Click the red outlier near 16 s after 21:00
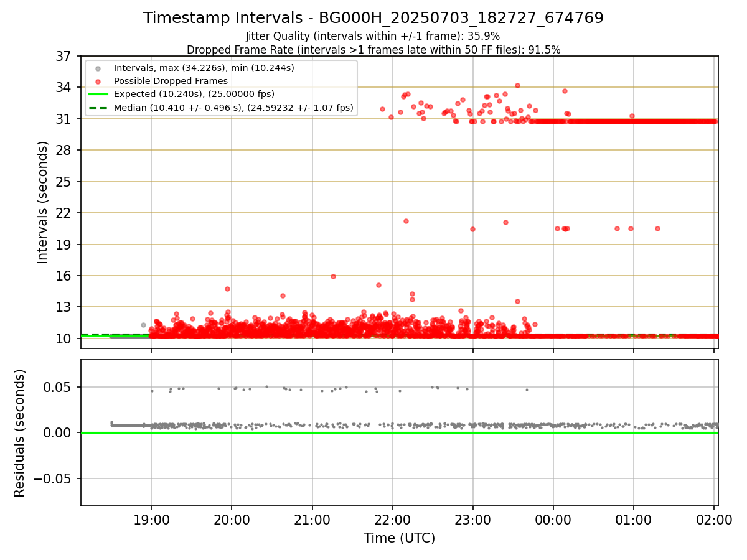This screenshot has width=747, height=560. (x=333, y=276)
